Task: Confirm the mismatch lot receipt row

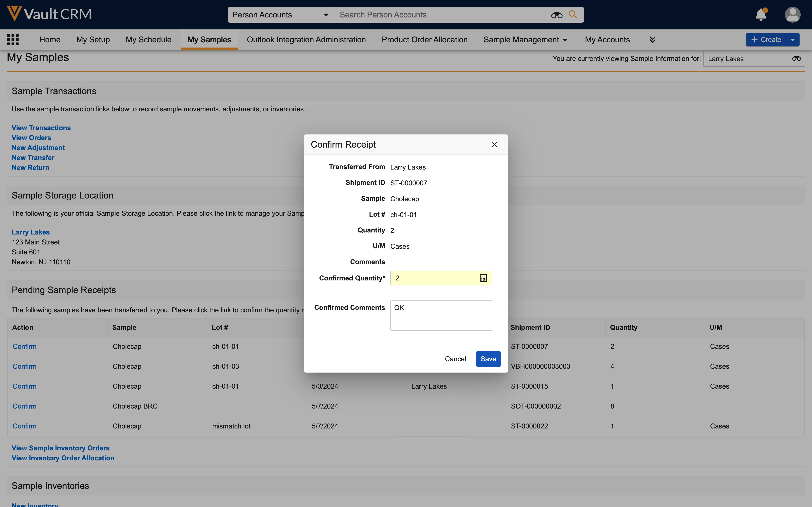Action: coord(24,426)
